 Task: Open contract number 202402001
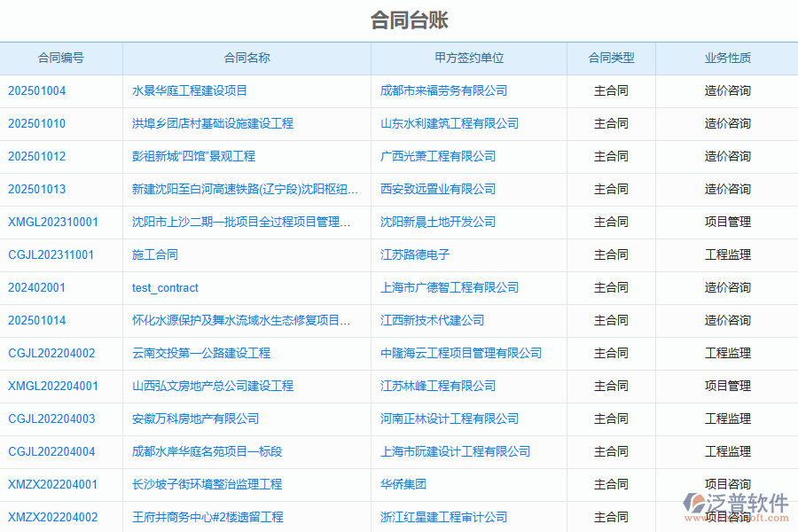(36, 287)
